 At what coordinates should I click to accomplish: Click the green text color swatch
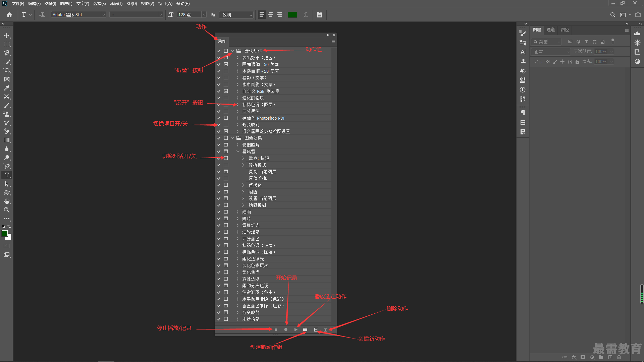tap(292, 15)
